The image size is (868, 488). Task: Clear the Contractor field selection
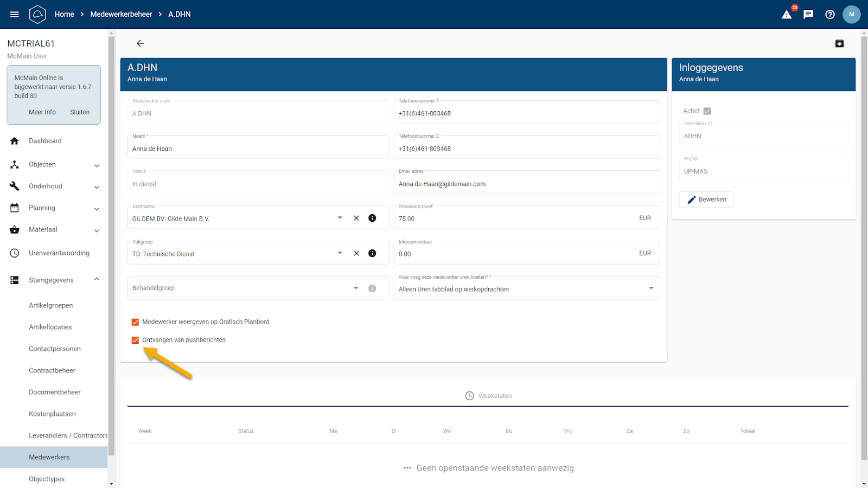pos(356,218)
